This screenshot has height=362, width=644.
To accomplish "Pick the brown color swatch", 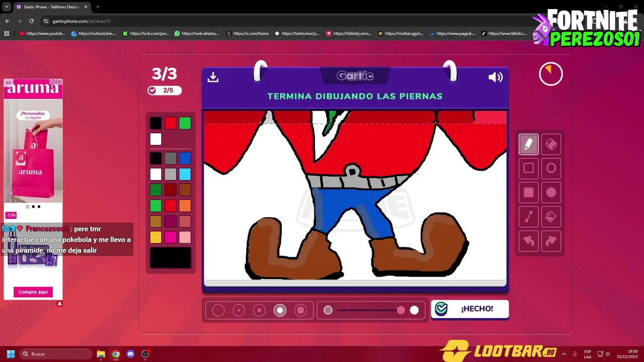I will [185, 190].
